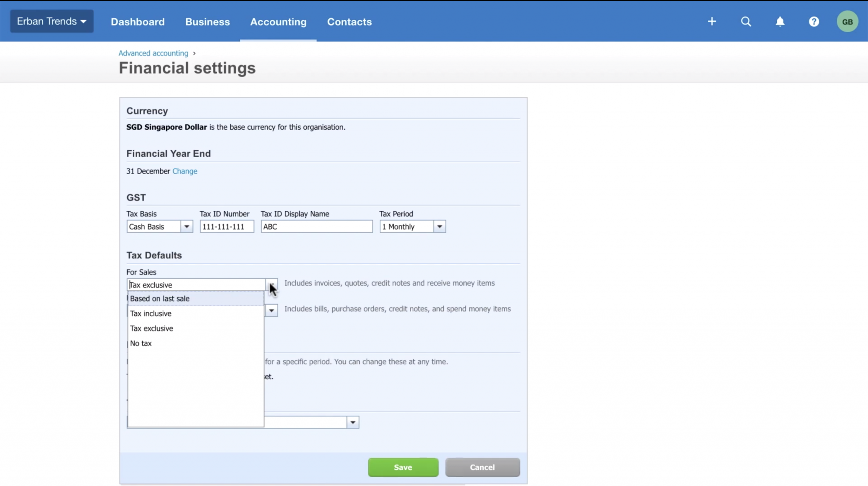This screenshot has width=868, height=486.
Task: Open the global search
Action: (746, 21)
